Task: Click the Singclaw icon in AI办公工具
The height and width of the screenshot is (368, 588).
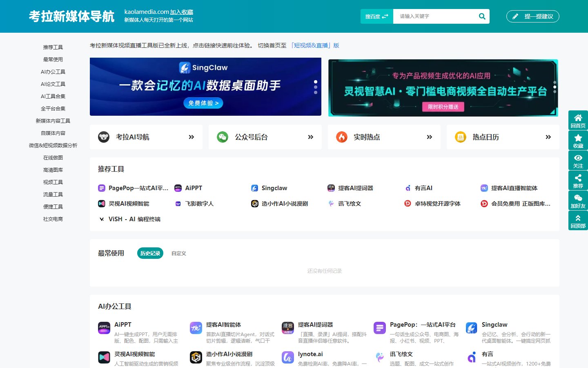Action: pos(472,328)
